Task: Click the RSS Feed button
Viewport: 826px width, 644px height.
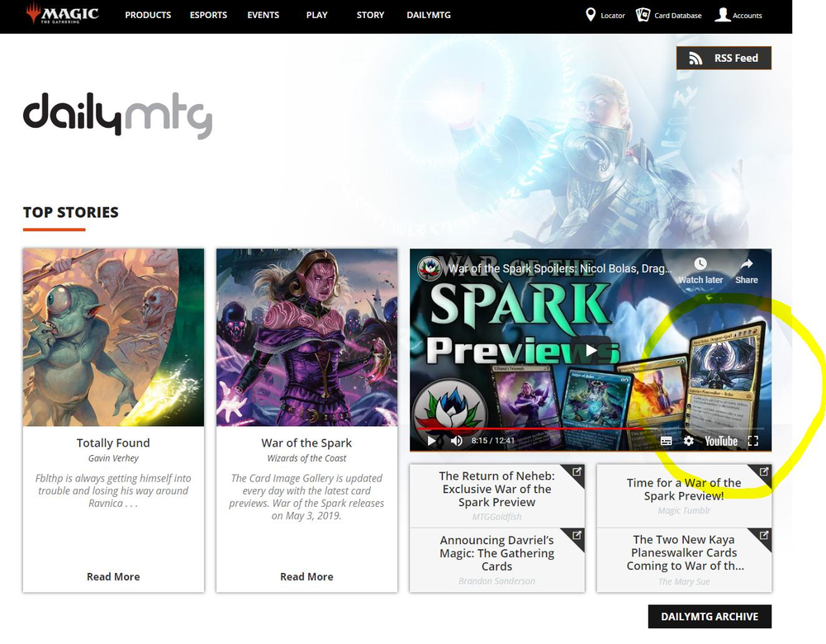Action: point(724,58)
